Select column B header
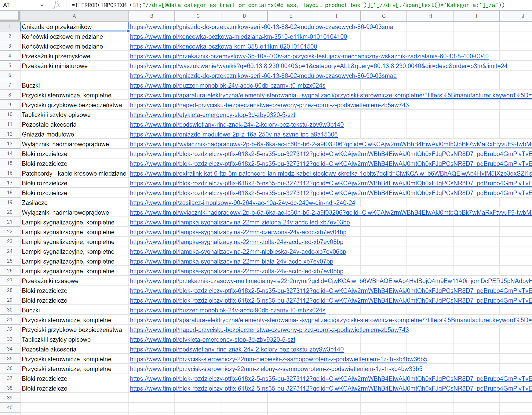Image resolution: width=532 pixels, height=415 pixels. click(x=151, y=16)
